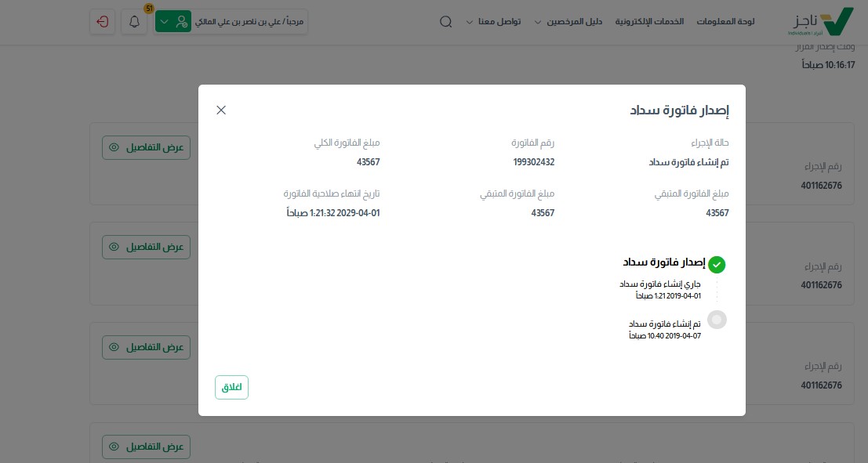This screenshot has height=463, width=868.
Task: Click eye icon in second عرض التفاصيل button
Action: point(114,247)
